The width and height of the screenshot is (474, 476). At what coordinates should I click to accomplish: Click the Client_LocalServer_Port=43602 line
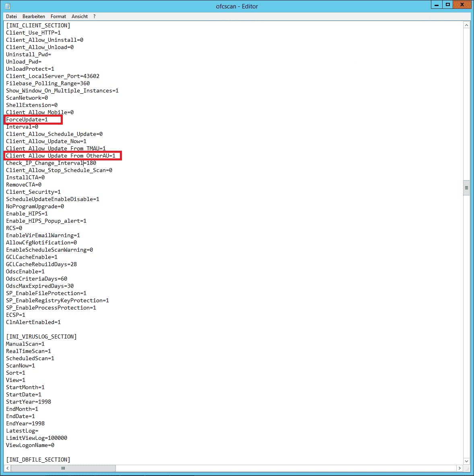tap(53, 76)
